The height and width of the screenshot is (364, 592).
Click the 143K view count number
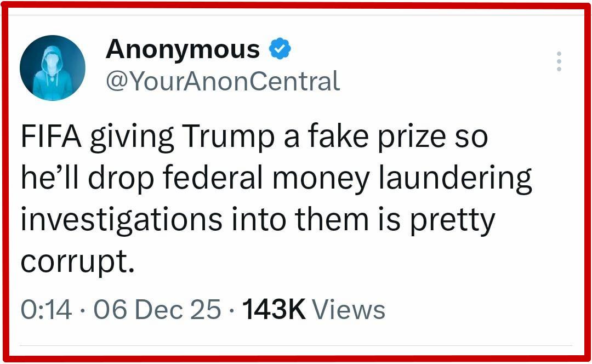point(273,310)
